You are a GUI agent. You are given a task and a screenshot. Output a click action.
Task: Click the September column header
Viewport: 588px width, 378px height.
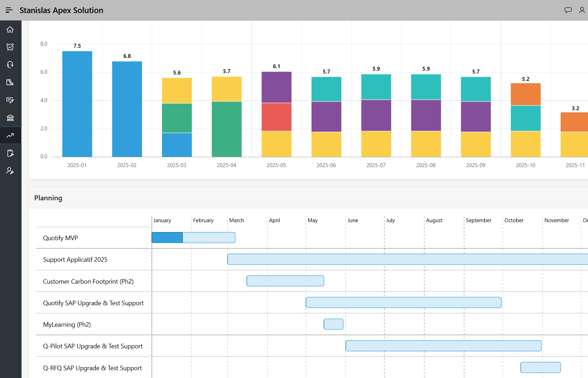479,220
